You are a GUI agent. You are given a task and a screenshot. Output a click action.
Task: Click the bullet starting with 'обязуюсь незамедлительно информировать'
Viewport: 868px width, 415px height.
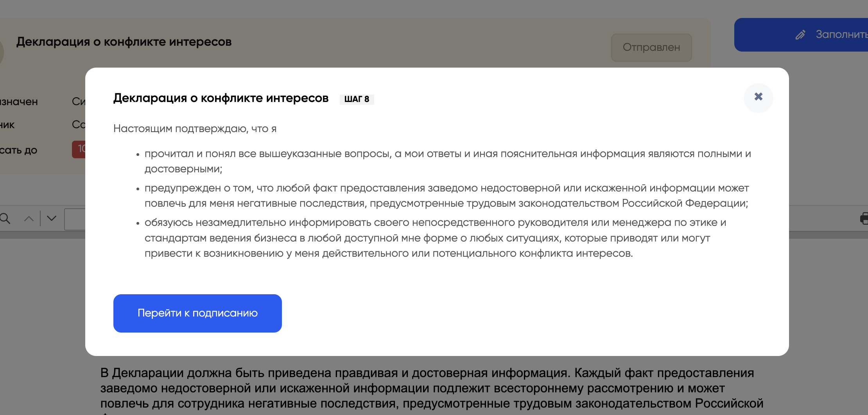[x=435, y=238]
